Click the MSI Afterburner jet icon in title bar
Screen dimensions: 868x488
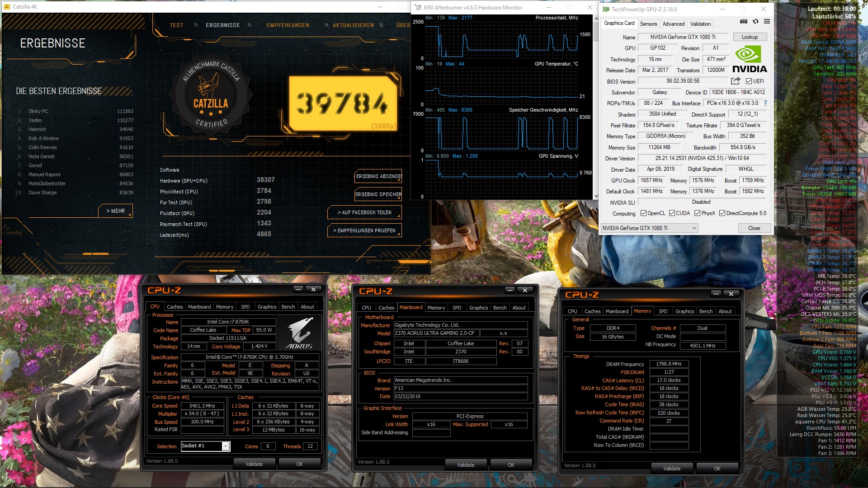coord(418,8)
